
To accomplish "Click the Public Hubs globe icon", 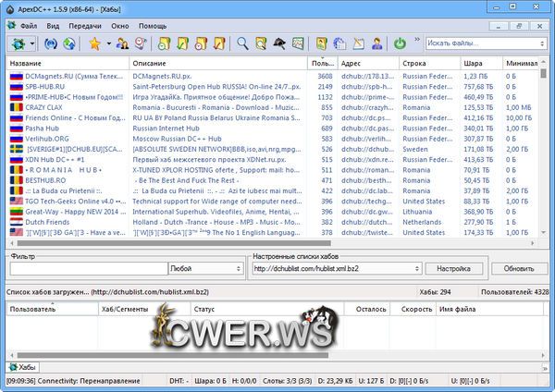I will [x=17, y=43].
